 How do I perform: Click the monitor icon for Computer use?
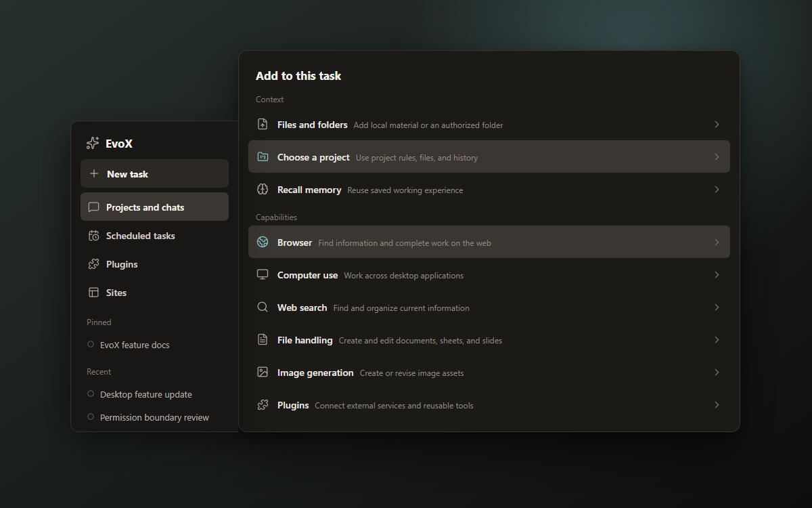coord(263,274)
